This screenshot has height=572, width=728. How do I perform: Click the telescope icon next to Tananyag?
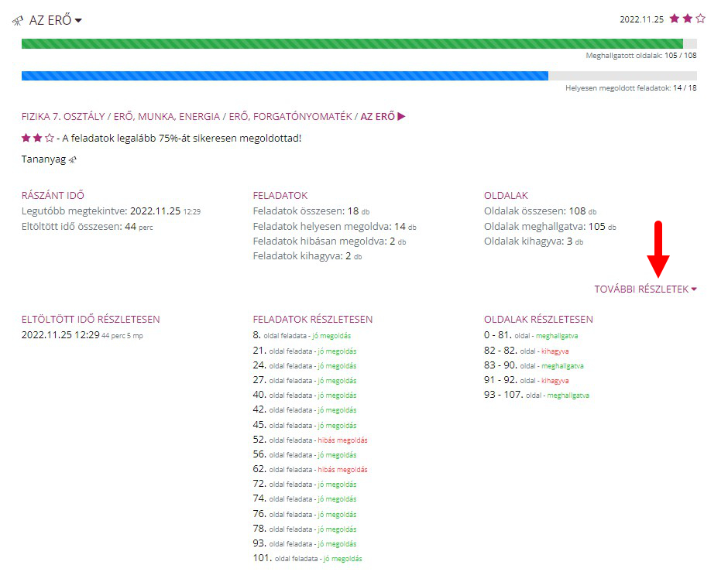tap(74, 159)
